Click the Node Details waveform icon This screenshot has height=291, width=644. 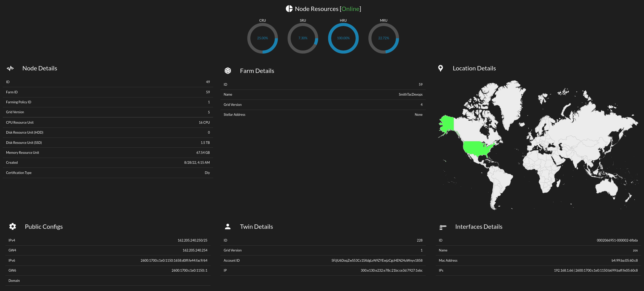[x=10, y=68]
